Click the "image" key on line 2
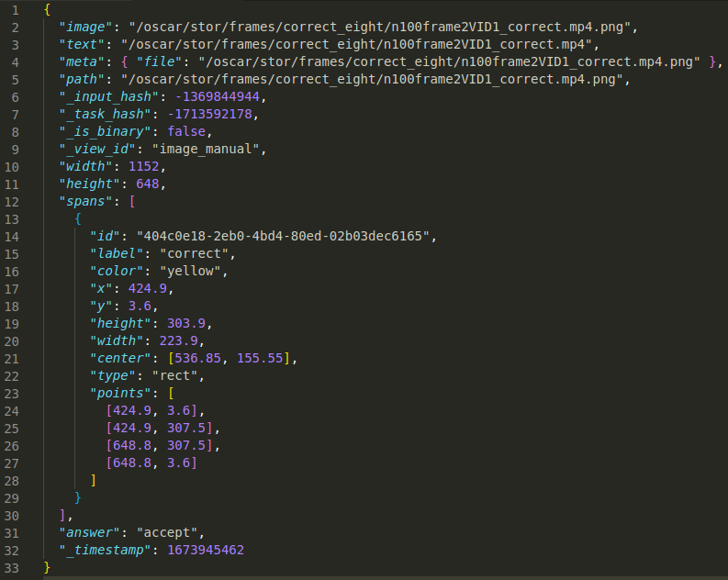This screenshot has width=728, height=580. pos(84,27)
